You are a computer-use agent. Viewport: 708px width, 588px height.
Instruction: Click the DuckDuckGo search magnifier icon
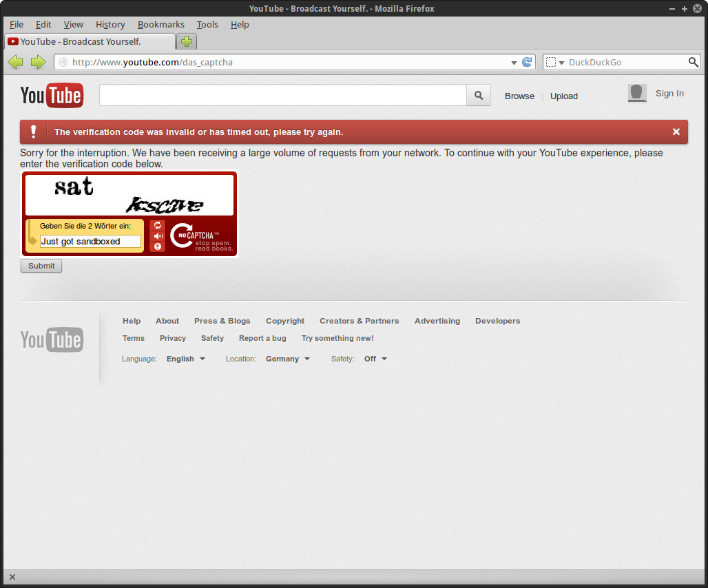(x=693, y=62)
